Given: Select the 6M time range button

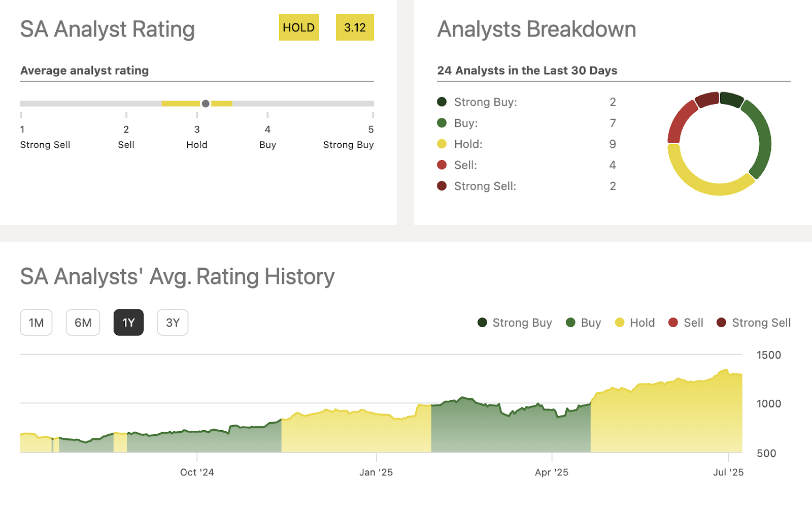Looking at the screenshot, I should [83, 322].
